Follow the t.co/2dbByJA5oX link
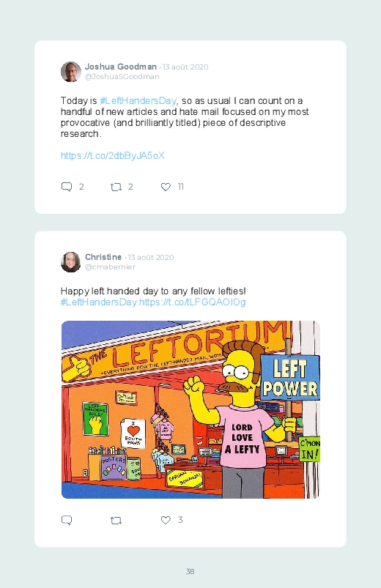The height and width of the screenshot is (588, 381). coord(113,156)
